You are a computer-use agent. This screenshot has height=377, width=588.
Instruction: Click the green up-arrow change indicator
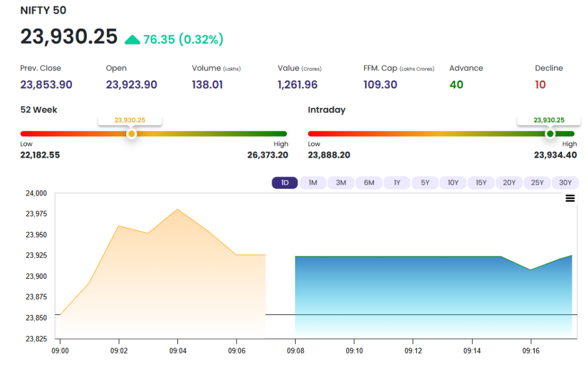point(133,40)
